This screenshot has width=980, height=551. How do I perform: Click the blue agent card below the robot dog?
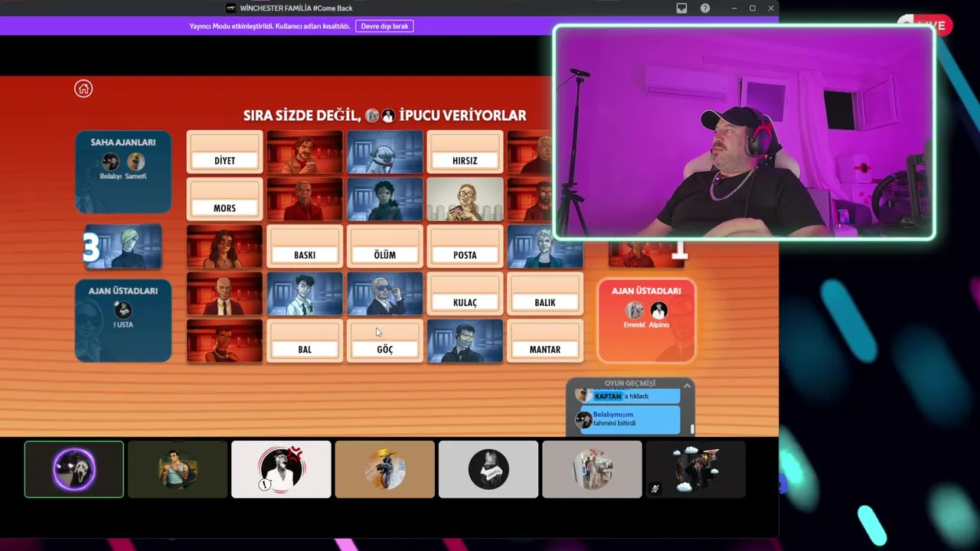tap(384, 199)
